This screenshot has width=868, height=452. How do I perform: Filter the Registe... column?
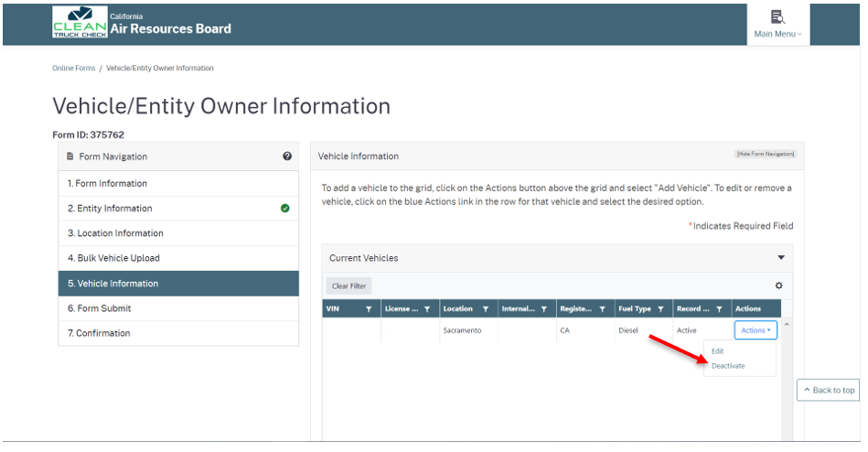pos(602,309)
